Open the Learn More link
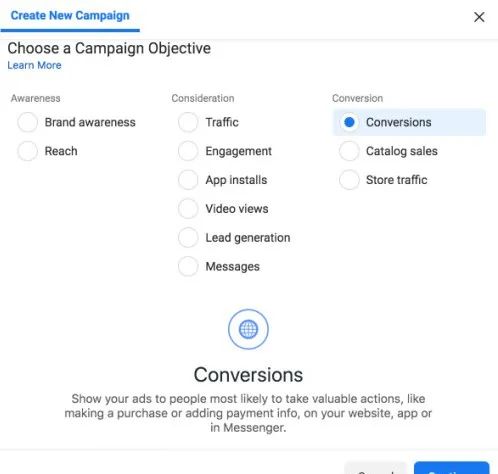This screenshot has width=498, height=474. click(x=34, y=65)
